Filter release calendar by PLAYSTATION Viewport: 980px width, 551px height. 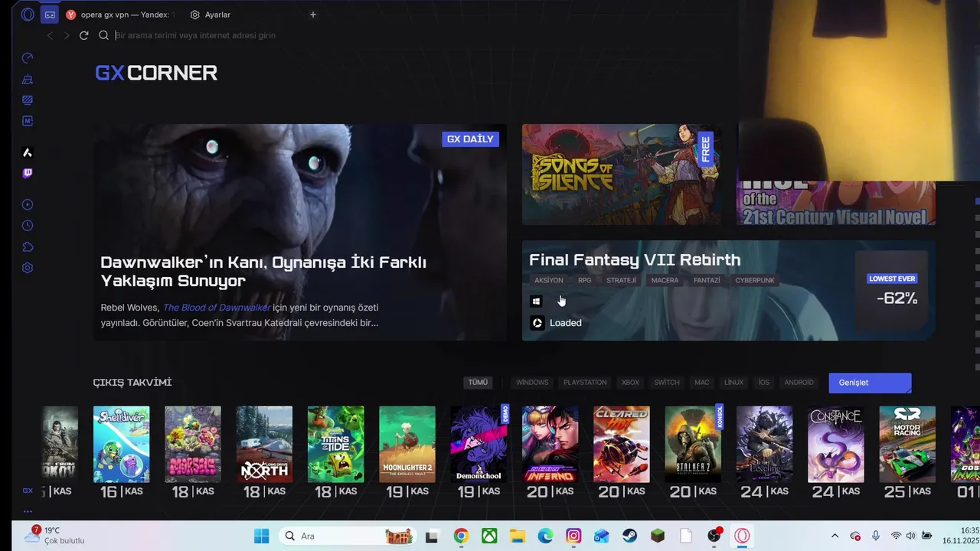pyautogui.click(x=585, y=383)
